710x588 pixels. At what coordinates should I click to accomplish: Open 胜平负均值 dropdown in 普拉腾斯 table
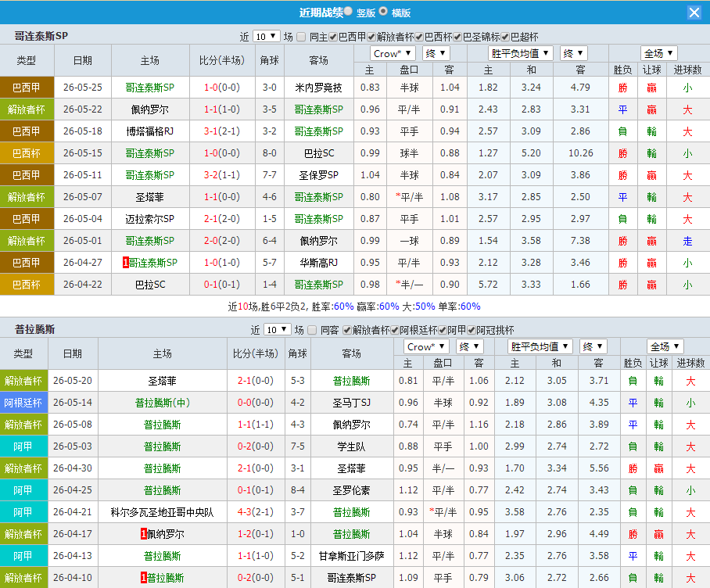click(x=540, y=346)
